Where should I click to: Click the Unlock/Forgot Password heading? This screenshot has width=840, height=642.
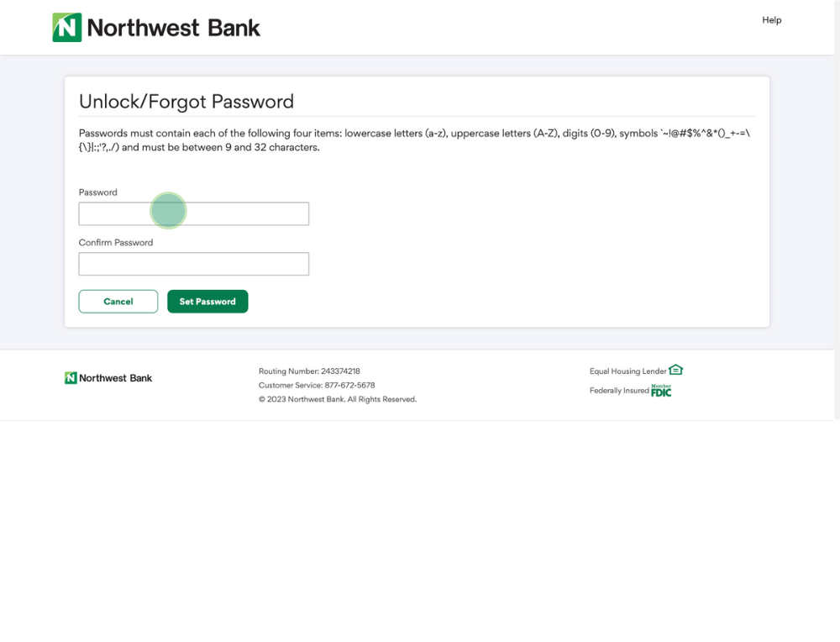click(x=186, y=102)
